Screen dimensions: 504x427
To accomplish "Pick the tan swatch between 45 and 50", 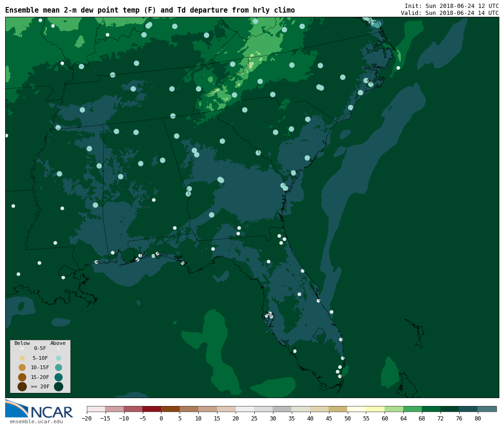I will pos(338,409).
